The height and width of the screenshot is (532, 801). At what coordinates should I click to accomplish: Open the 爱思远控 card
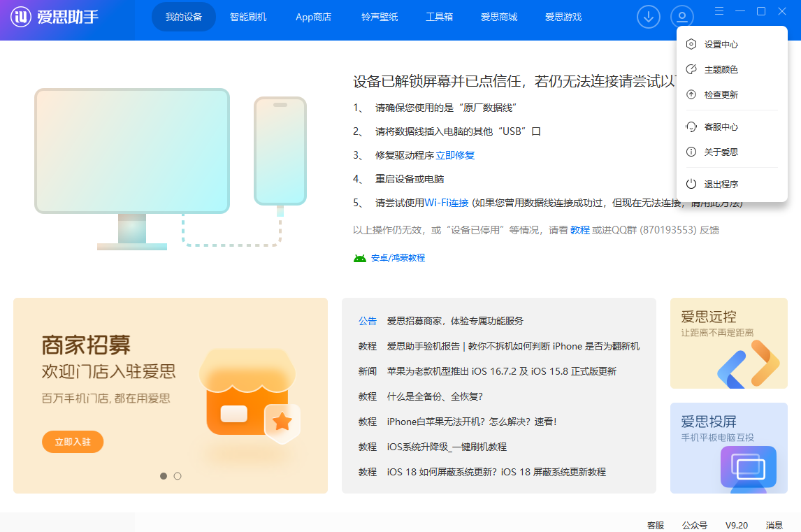pyautogui.click(x=728, y=343)
